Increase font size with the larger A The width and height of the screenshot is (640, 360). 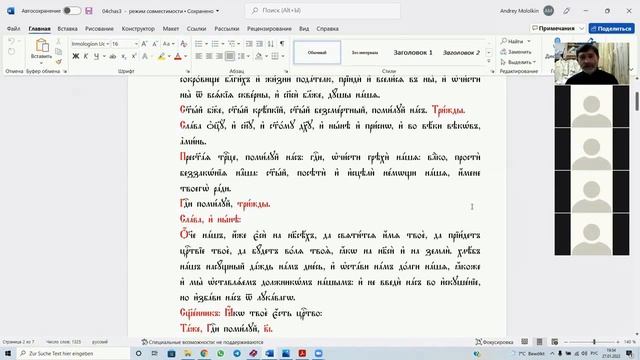[x=144, y=44]
